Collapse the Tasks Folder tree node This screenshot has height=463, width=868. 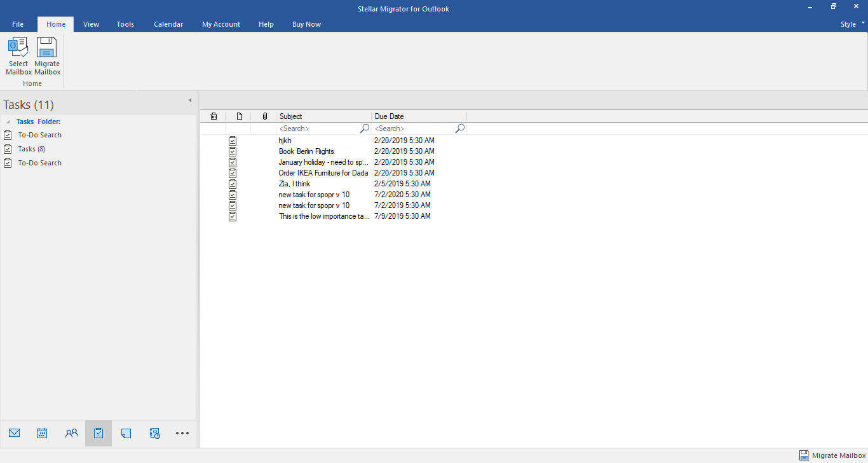(8, 121)
